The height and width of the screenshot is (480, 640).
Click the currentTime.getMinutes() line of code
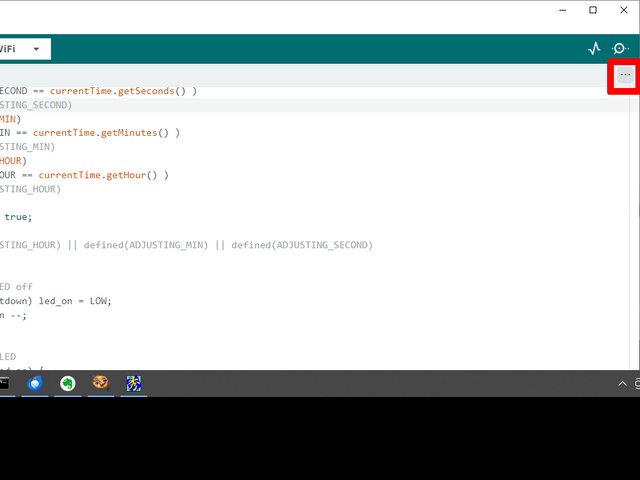105,133
